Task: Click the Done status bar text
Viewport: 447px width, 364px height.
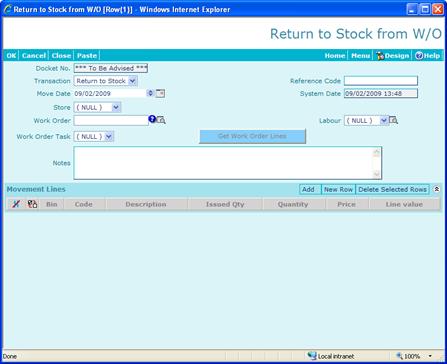Action: coord(9,356)
